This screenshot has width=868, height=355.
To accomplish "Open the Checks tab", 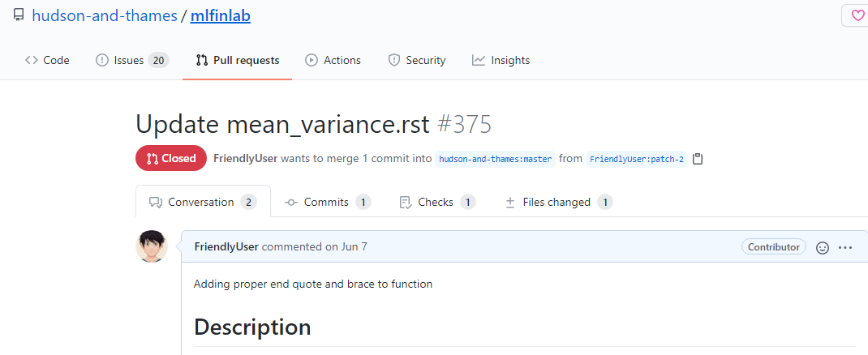I will [436, 202].
